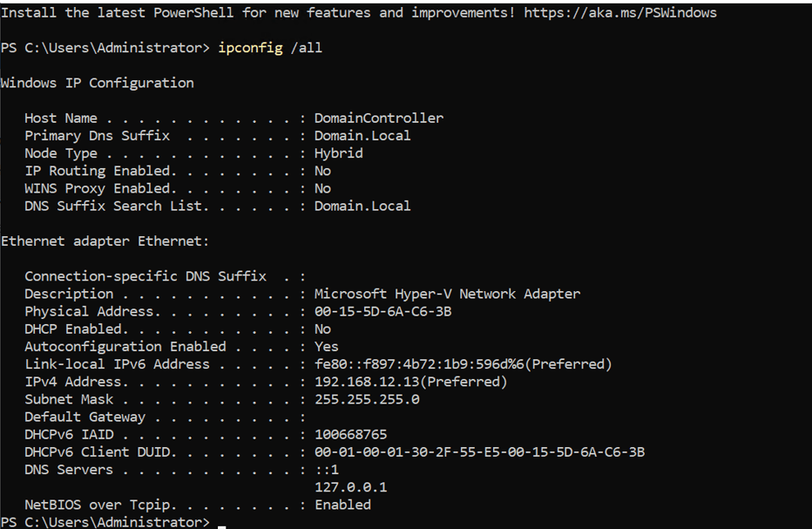Click the Link-local IPv6 address value
This screenshot has width=812, height=529.
464,364
